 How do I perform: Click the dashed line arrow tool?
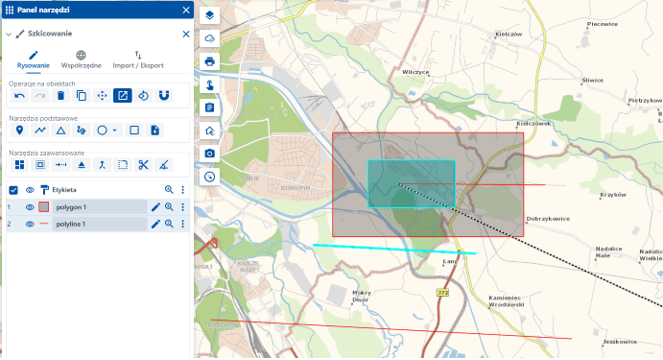[60, 165]
